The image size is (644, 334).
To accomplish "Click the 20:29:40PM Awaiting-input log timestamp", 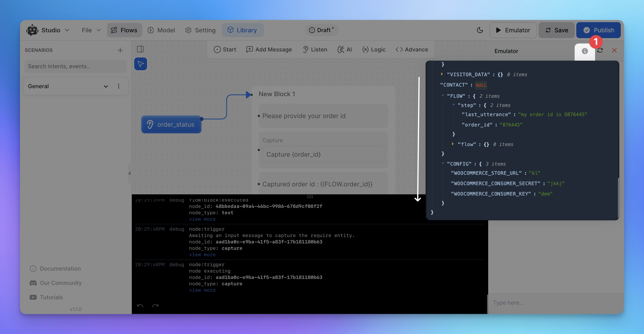I will pos(150,229).
